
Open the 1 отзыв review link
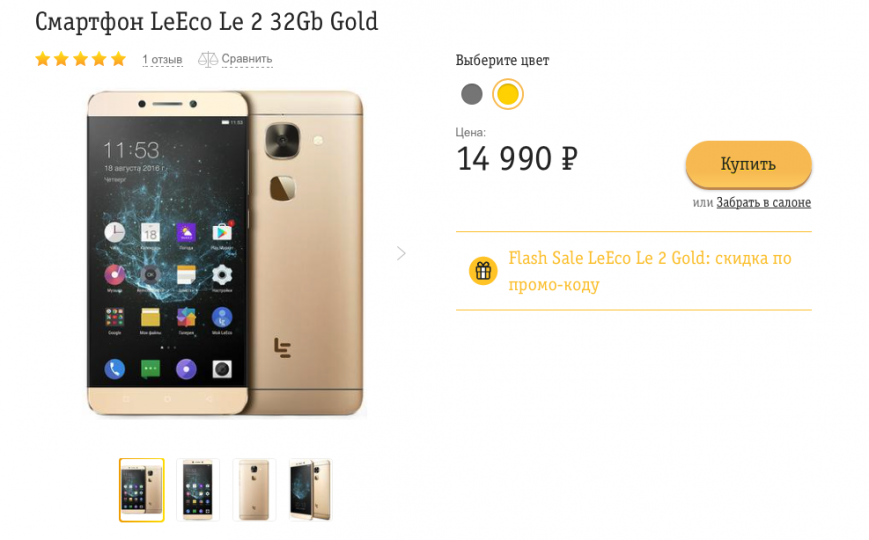pos(162,59)
